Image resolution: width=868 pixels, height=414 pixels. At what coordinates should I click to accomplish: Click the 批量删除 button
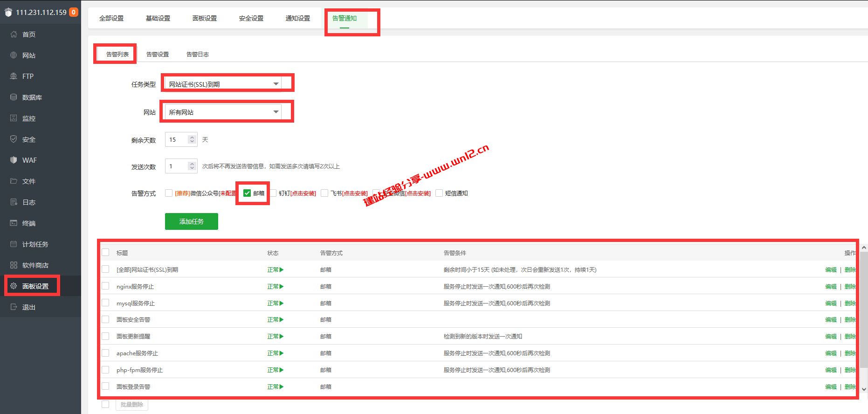pyautogui.click(x=132, y=404)
